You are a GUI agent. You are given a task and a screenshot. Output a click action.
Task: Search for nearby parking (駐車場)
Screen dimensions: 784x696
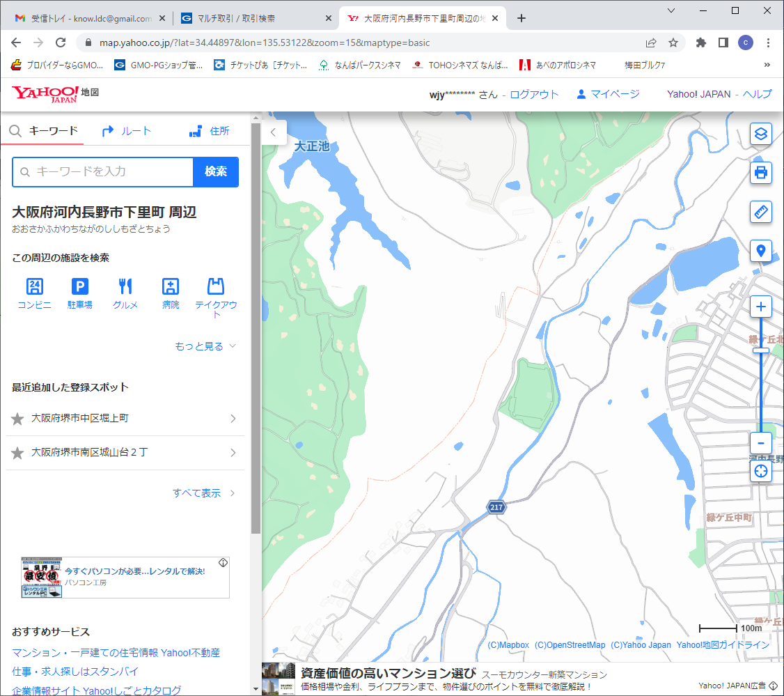coord(79,293)
